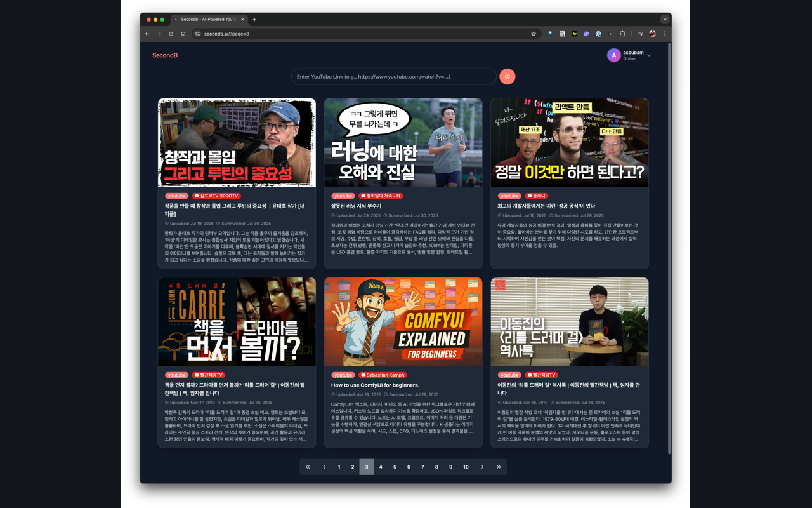The width and height of the screenshot is (812, 508).
Task: Click the asbubam profile avatar icon
Action: point(613,55)
